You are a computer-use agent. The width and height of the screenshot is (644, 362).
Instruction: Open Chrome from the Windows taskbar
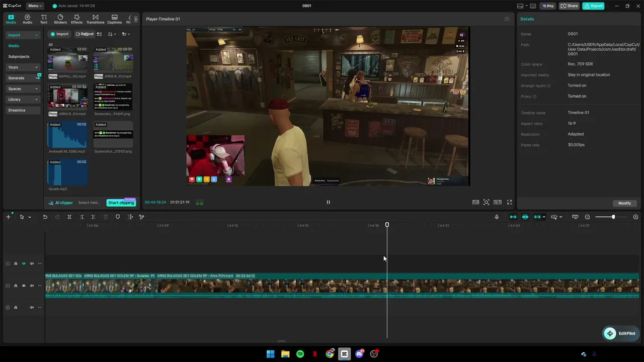330,354
